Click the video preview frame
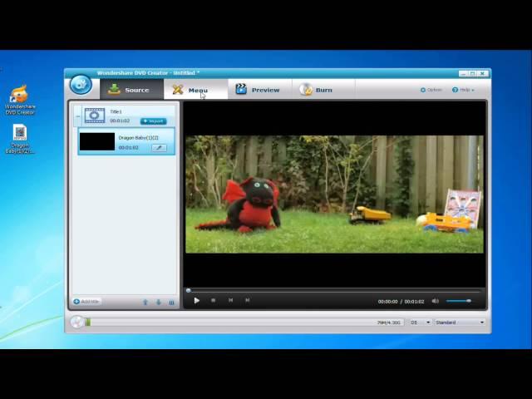The image size is (532, 399). pyautogui.click(x=334, y=194)
